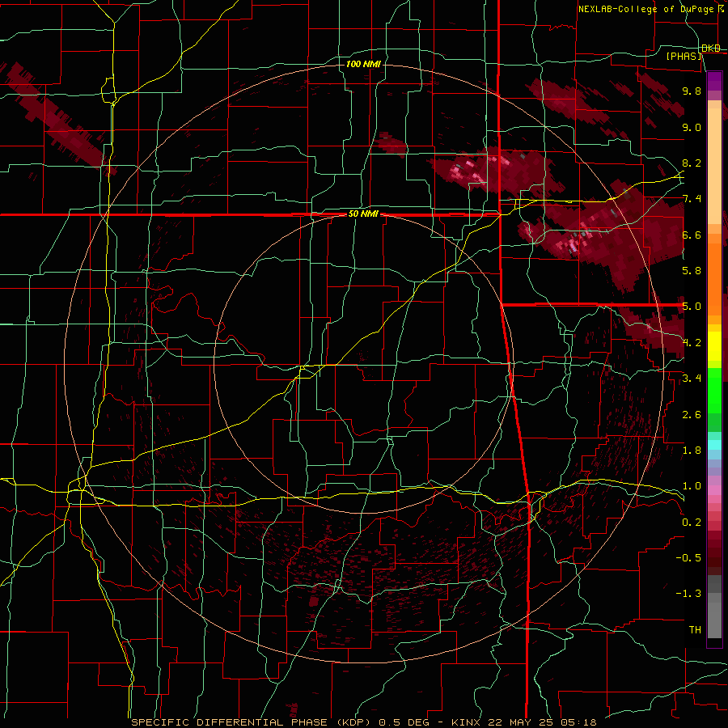
Task: Click the 5.8 color scale value
Action: pyautogui.click(x=692, y=271)
